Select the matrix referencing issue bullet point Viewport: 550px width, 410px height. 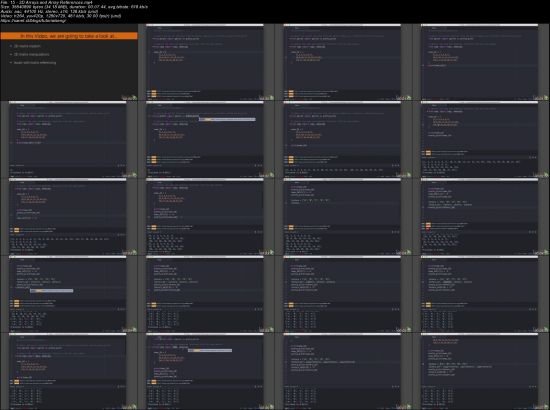pyautogui.click(x=35, y=63)
